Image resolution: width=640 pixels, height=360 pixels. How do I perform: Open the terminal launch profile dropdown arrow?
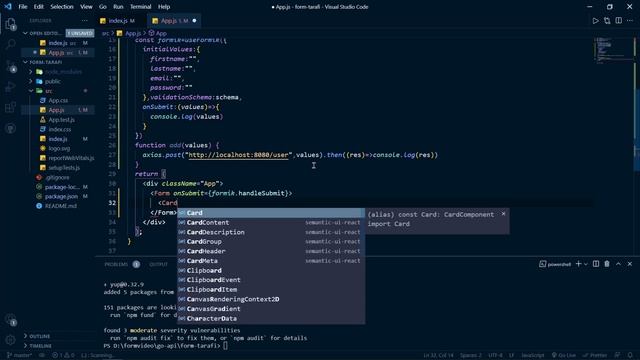tap(586, 264)
